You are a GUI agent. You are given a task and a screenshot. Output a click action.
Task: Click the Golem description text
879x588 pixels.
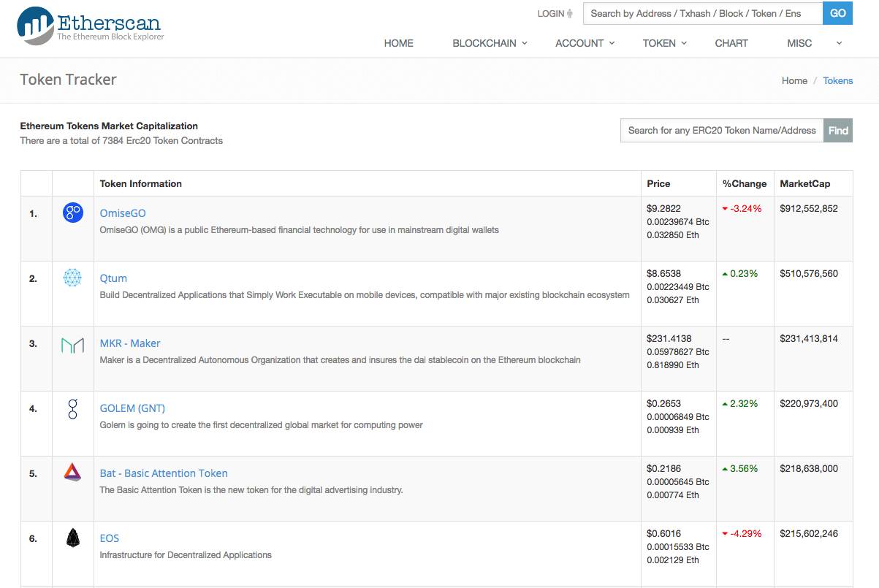(x=261, y=425)
